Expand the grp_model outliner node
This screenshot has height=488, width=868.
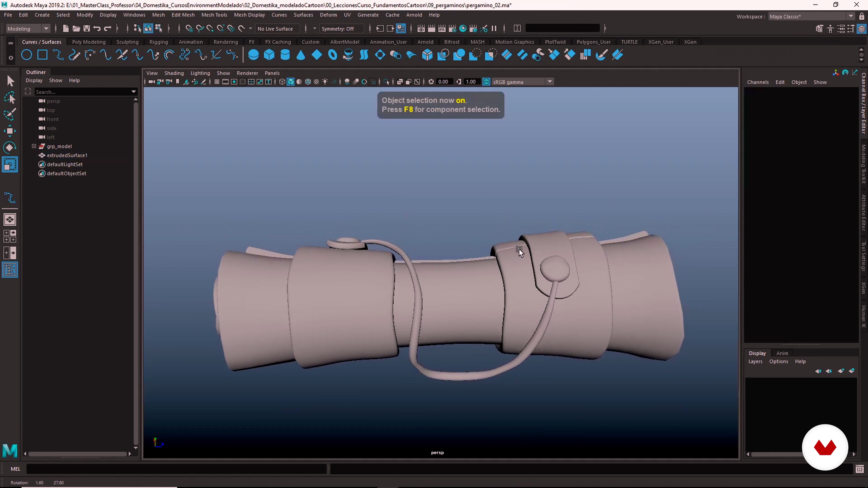pos(34,146)
